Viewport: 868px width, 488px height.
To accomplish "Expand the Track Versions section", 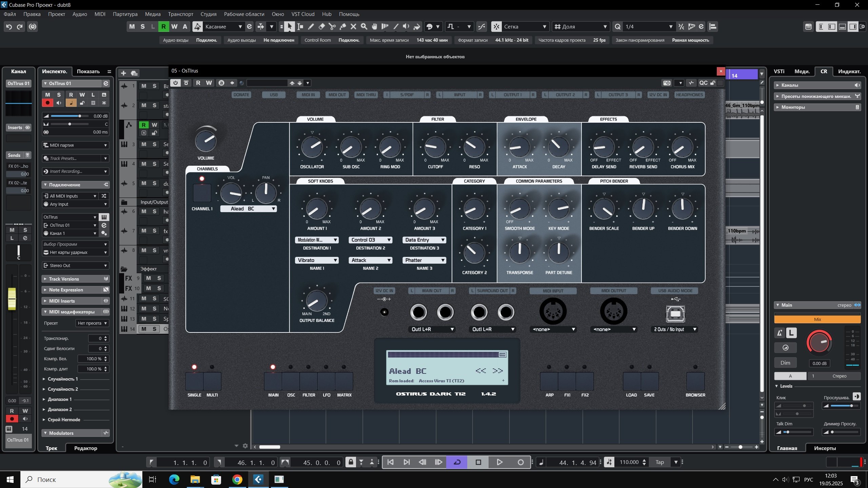I will pyautogui.click(x=64, y=279).
